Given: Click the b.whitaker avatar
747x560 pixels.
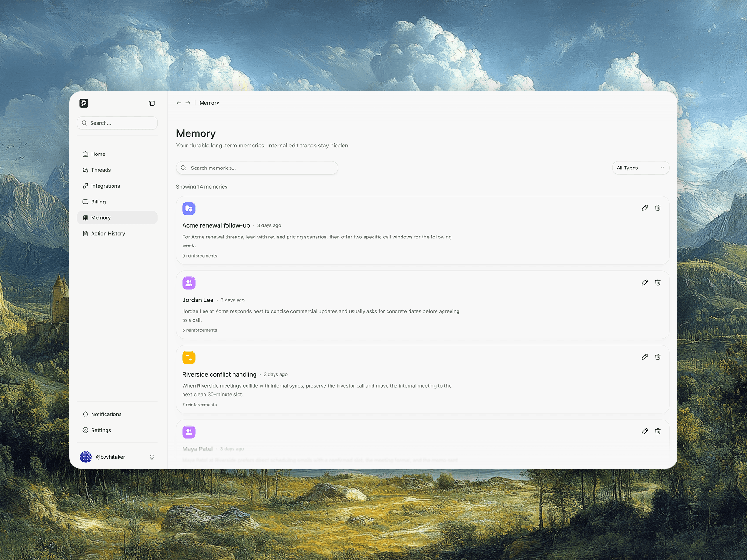Looking at the screenshot, I should click(x=86, y=457).
